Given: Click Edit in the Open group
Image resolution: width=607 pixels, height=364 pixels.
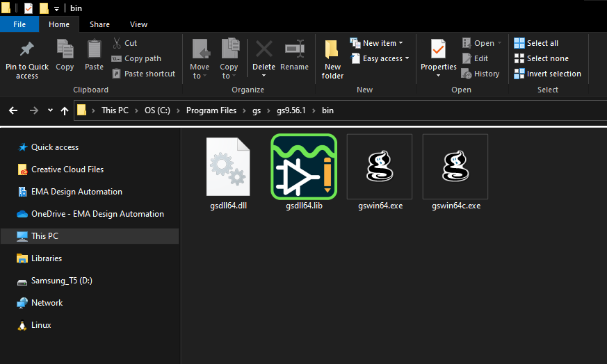Looking at the screenshot, I should pos(475,58).
